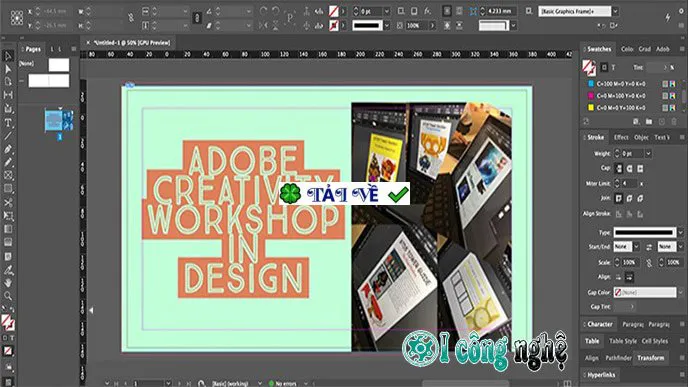Image resolution: width=688 pixels, height=387 pixels.
Task: Toggle formatting affects text T button
Action: (x=613, y=67)
